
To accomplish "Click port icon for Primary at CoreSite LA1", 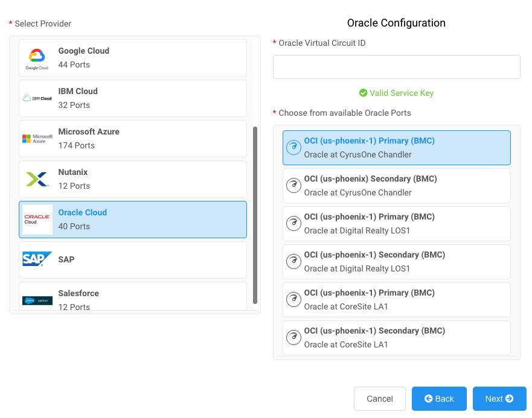I will coord(293,299).
